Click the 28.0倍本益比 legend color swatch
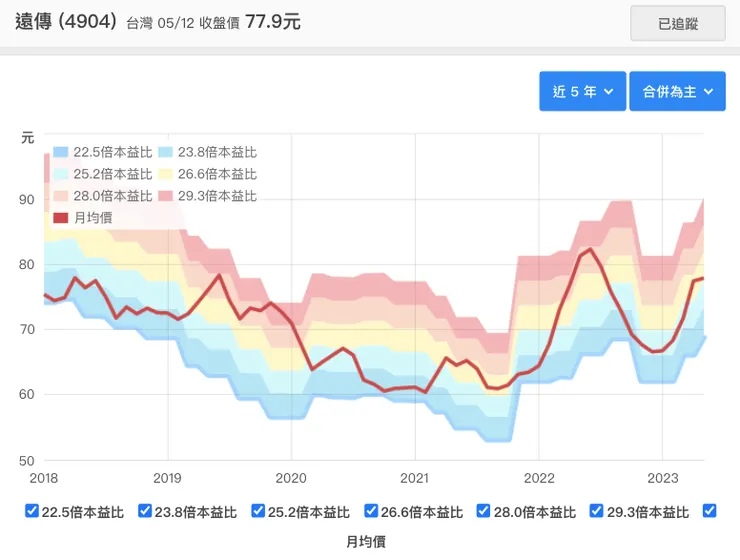The width and height of the screenshot is (740, 560). pyautogui.click(x=60, y=196)
